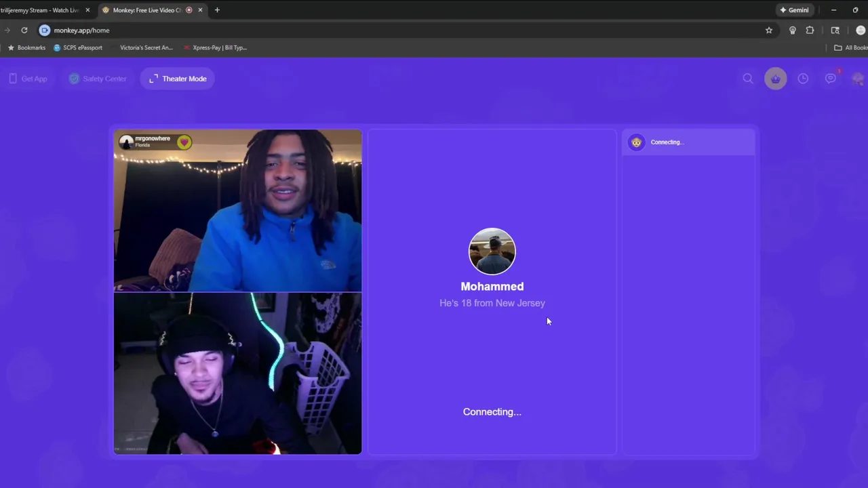Open the history clock icon
868x488 pixels.
803,79
